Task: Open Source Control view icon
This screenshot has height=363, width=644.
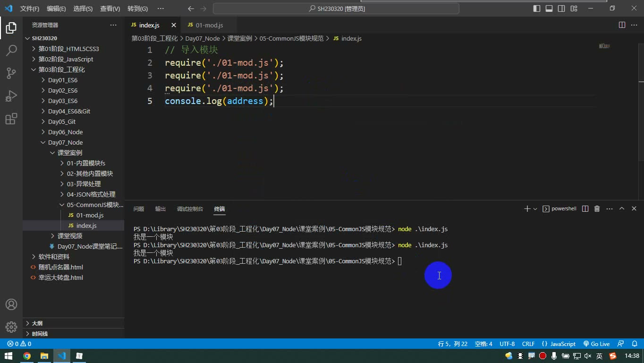Action: 11,73
